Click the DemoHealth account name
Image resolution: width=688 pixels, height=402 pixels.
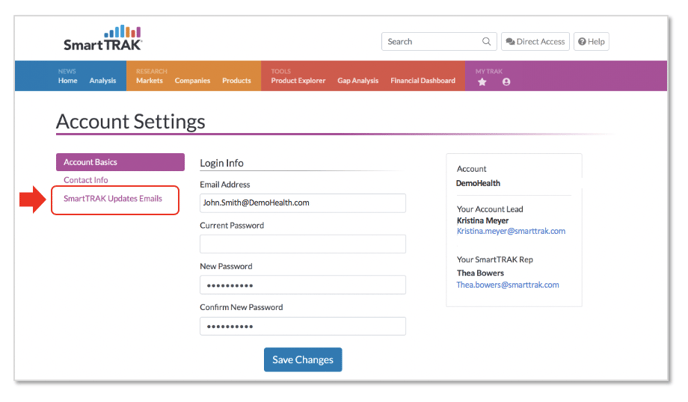tap(478, 183)
